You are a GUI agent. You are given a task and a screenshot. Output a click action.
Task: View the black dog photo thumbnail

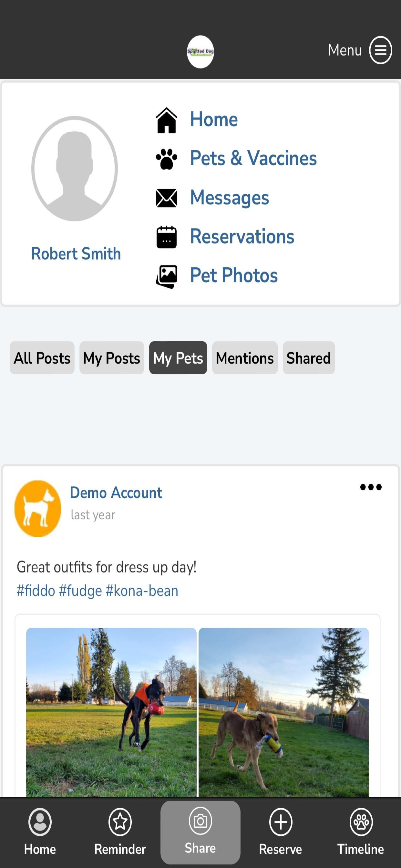point(111,712)
